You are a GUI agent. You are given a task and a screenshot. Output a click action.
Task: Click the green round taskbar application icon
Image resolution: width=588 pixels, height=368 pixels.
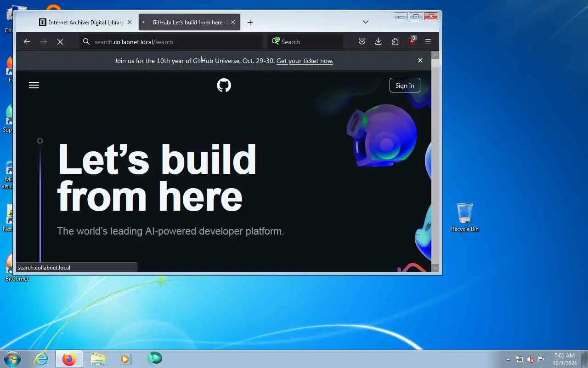pos(155,358)
